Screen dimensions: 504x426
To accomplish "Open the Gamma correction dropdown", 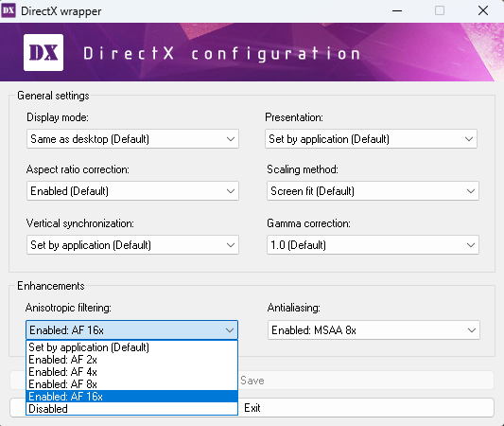I will point(373,245).
